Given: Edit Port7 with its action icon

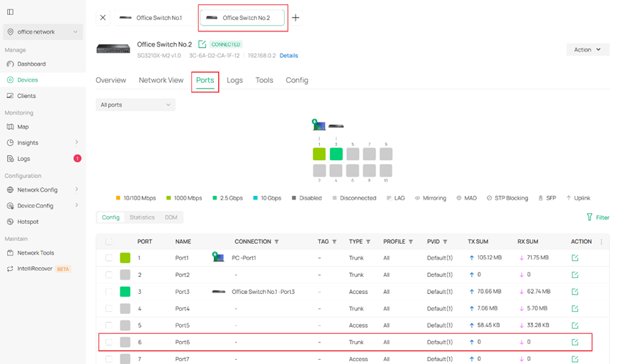Looking at the screenshot, I should (575, 359).
